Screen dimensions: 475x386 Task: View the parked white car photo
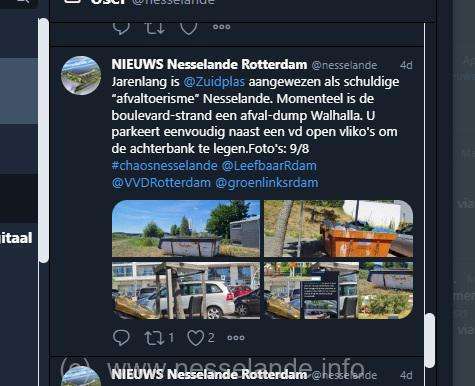pyautogui.click(x=186, y=290)
